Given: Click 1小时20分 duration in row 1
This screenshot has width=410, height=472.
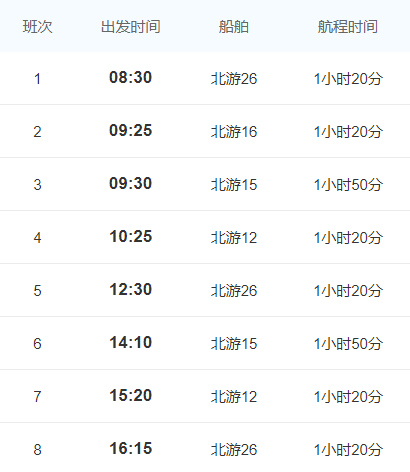Looking at the screenshot, I should coord(348,79).
